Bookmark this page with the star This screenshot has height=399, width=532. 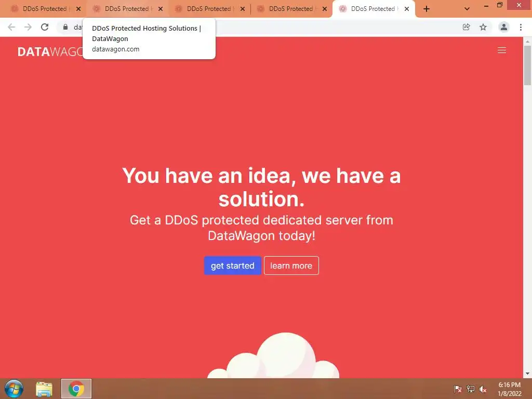pyautogui.click(x=483, y=27)
